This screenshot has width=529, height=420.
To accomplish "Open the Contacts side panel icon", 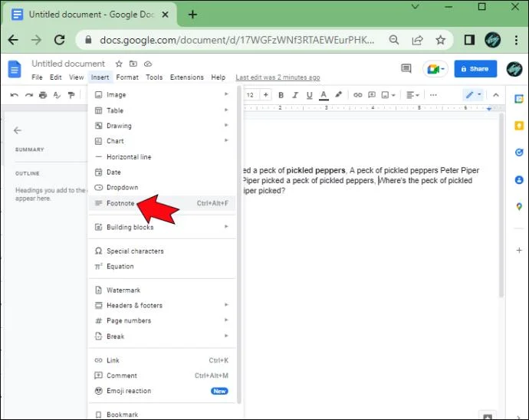I will click(x=519, y=180).
